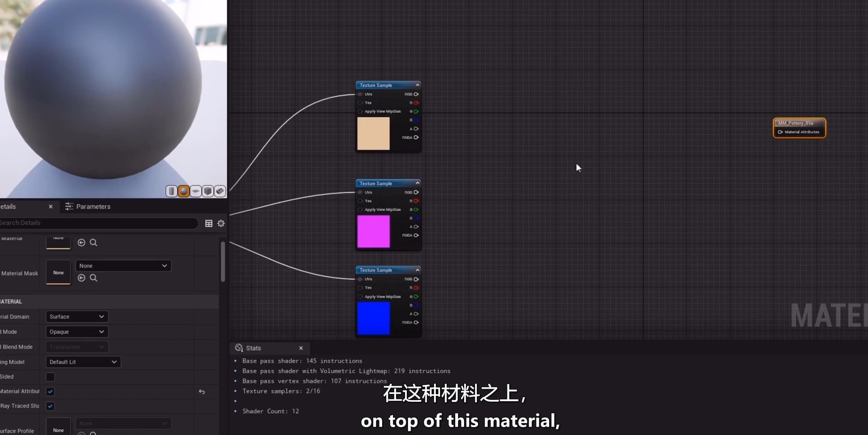Toggle the Ray Traced Shadows checkbox
The width and height of the screenshot is (868, 435).
tap(51, 406)
